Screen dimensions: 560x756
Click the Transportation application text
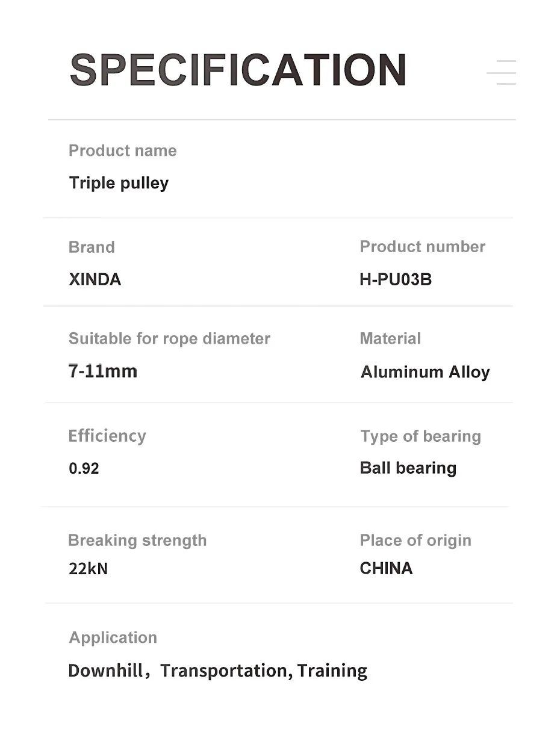pyautogui.click(x=223, y=671)
